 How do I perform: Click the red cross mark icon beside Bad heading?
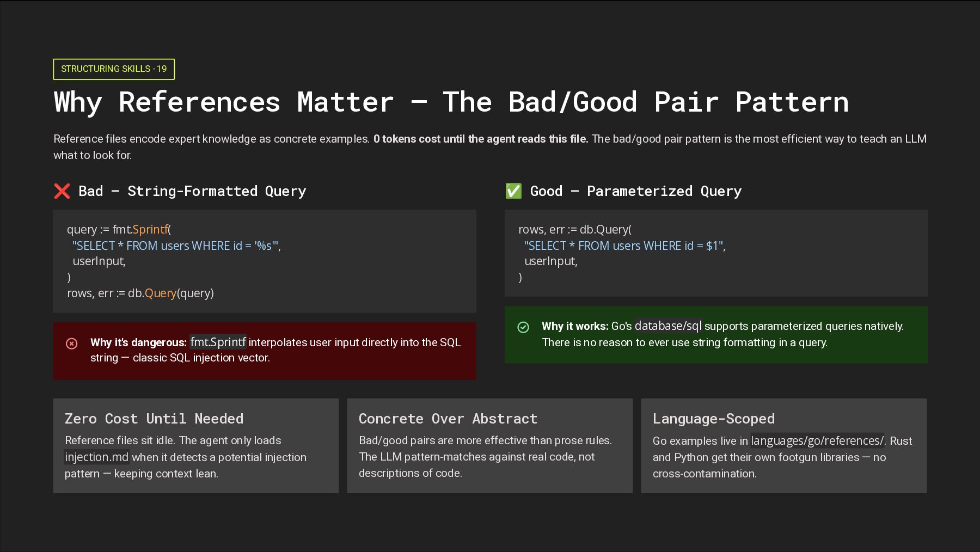(62, 191)
